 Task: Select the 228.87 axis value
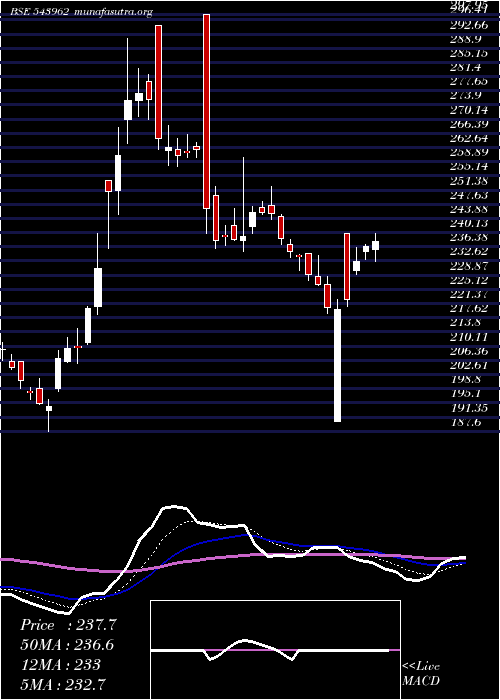pyautogui.click(x=469, y=265)
